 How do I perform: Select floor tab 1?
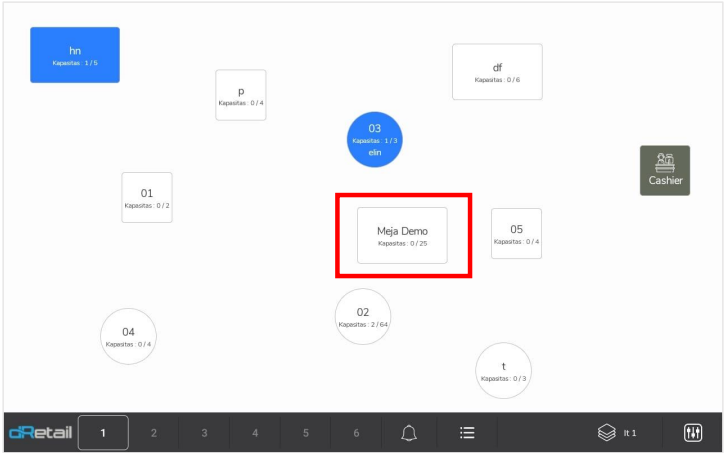[x=103, y=433]
